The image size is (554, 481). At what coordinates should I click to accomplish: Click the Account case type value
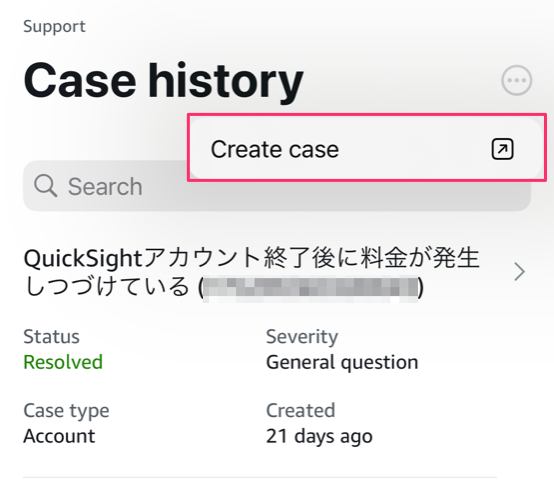(x=59, y=436)
